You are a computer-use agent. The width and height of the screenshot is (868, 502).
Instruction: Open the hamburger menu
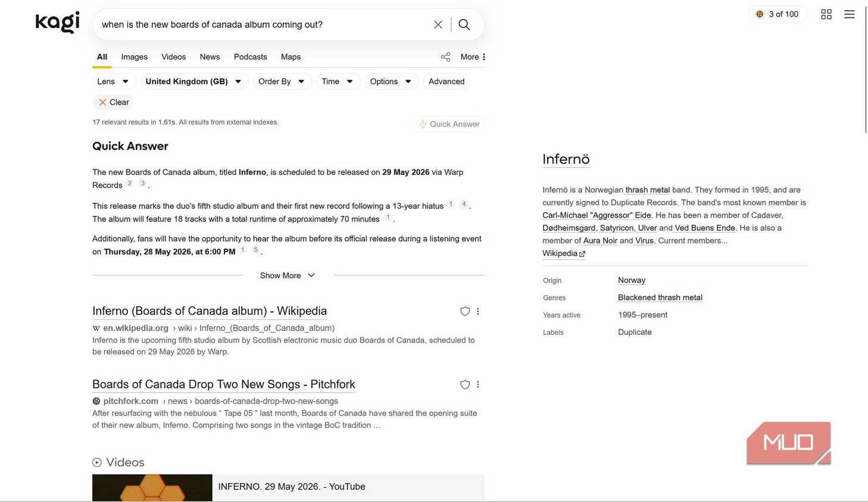(x=850, y=14)
